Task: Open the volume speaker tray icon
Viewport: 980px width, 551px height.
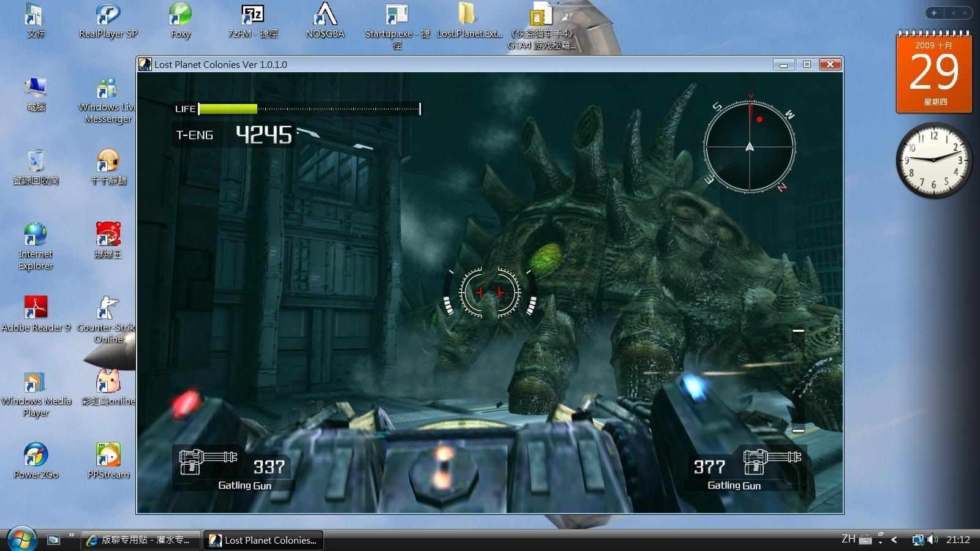Action: [x=932, y=539]
